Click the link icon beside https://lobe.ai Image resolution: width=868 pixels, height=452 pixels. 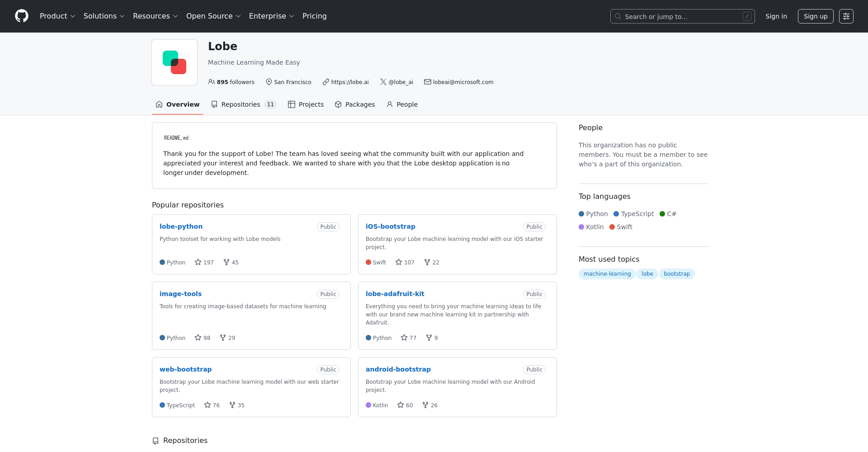click(325, 82)
